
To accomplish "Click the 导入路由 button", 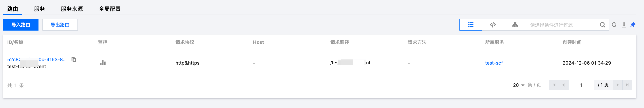I will point(21,25).
